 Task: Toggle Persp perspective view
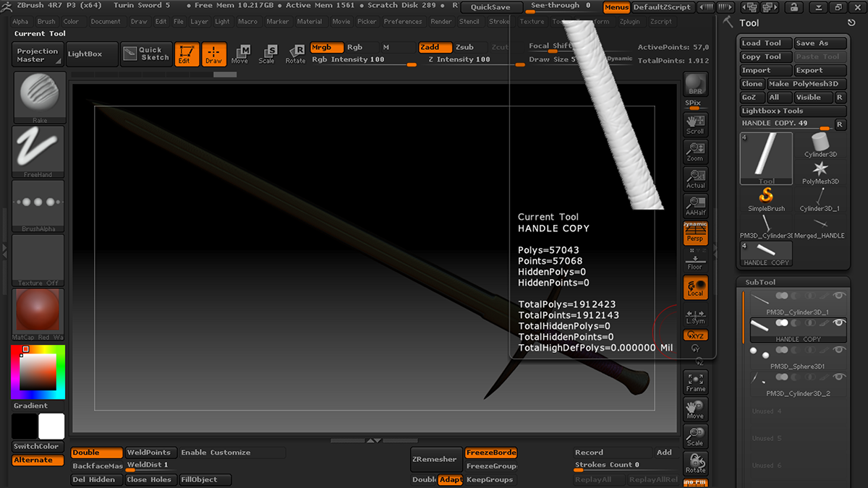click(696, 234)
